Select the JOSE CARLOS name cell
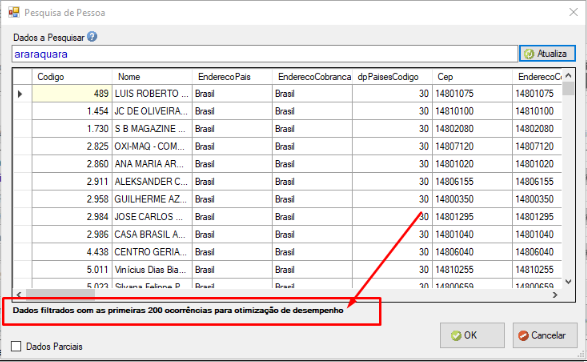This screenshot has height=362, width=587. click(152, 217)
